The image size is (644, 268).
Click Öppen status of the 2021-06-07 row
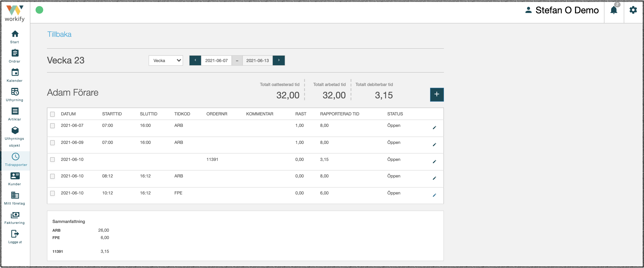click(x=394, y=125)
